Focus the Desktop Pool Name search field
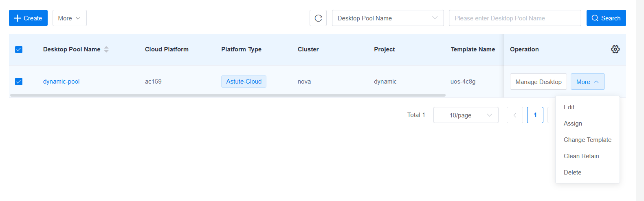The image size is (644, 201). coord(514,18)
